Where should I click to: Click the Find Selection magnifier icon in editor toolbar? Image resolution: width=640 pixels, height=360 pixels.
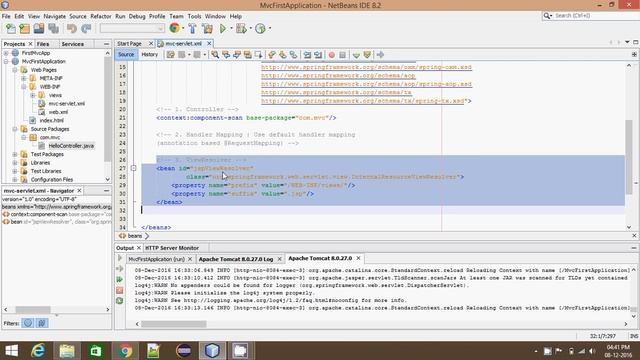[215, 55]
